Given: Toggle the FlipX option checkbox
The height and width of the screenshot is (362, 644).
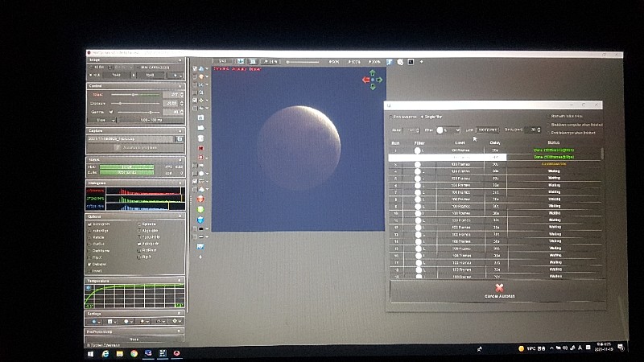Looking at the screenshot, I should coord(89,257).
